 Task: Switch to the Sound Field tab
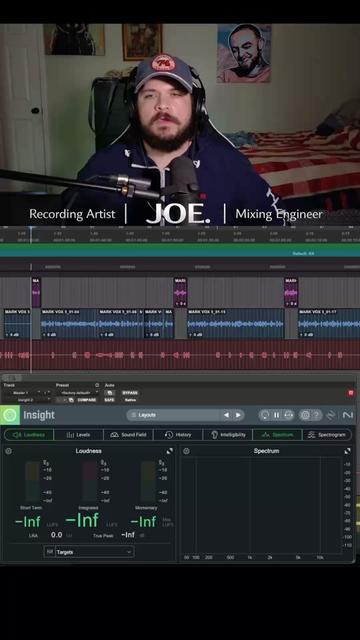tap(128, 435)
